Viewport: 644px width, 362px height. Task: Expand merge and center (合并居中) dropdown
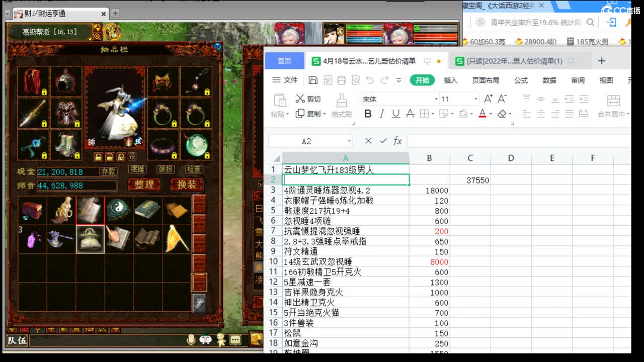pos(628,114)
